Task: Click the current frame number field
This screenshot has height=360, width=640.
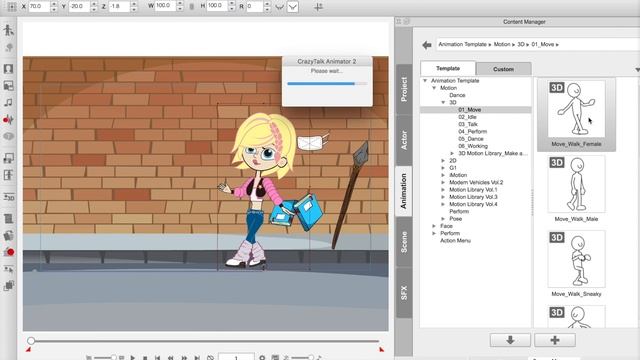Action: point(236,357)
